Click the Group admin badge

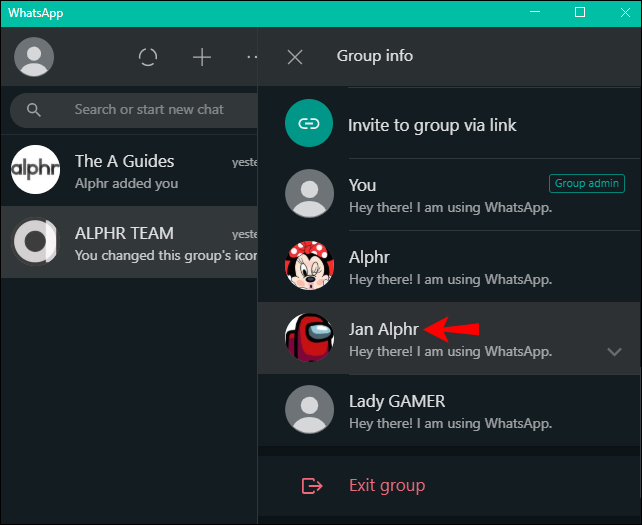tap(586, 183)
